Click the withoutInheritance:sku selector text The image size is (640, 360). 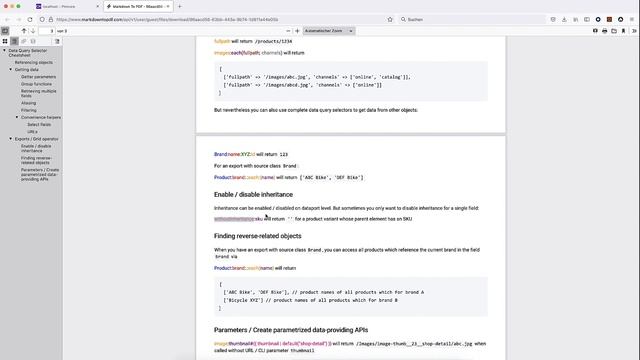(x=238, y=219)
